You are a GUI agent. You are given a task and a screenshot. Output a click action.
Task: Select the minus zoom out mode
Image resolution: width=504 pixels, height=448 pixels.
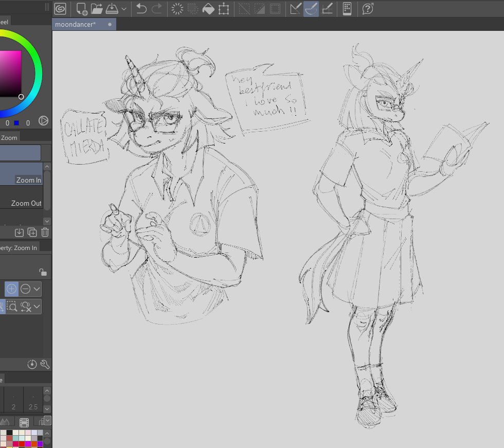click(25, 289)
